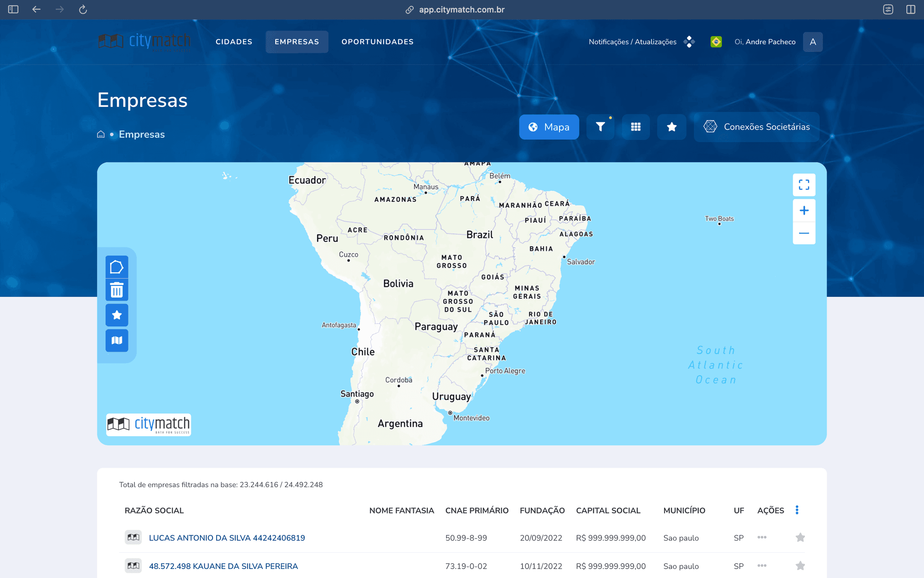Viewport: 924px width, 578px height.
Task: Open language selector Brazil flag
Action: pos(716,42)
